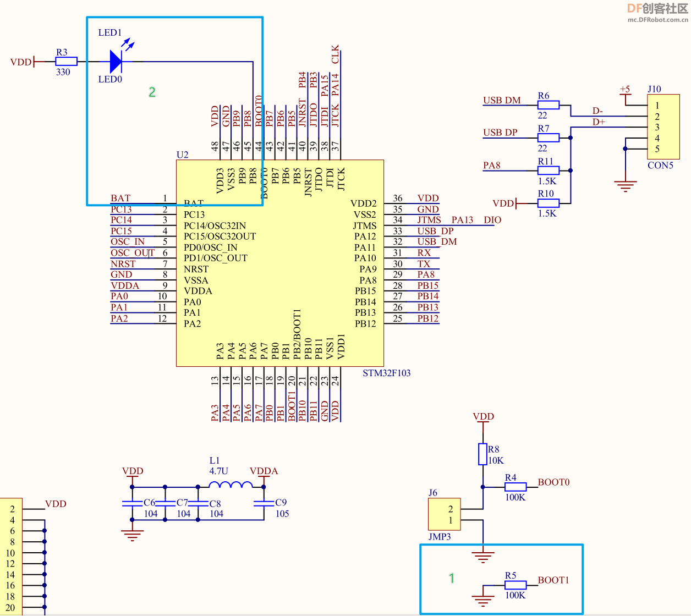Image resolution: width=691 pixels, height=616 pixels.
Task: Select the LED1 label above the diode
Action: 110,33
